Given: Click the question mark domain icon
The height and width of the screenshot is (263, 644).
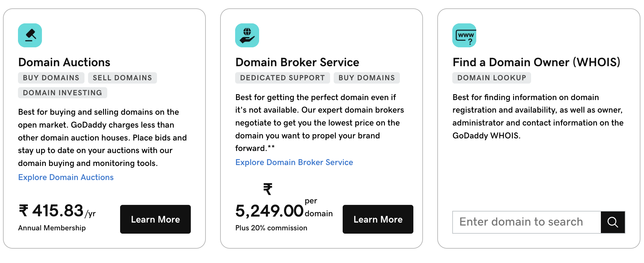Looking at the screenshot, I should coord(464,36).
